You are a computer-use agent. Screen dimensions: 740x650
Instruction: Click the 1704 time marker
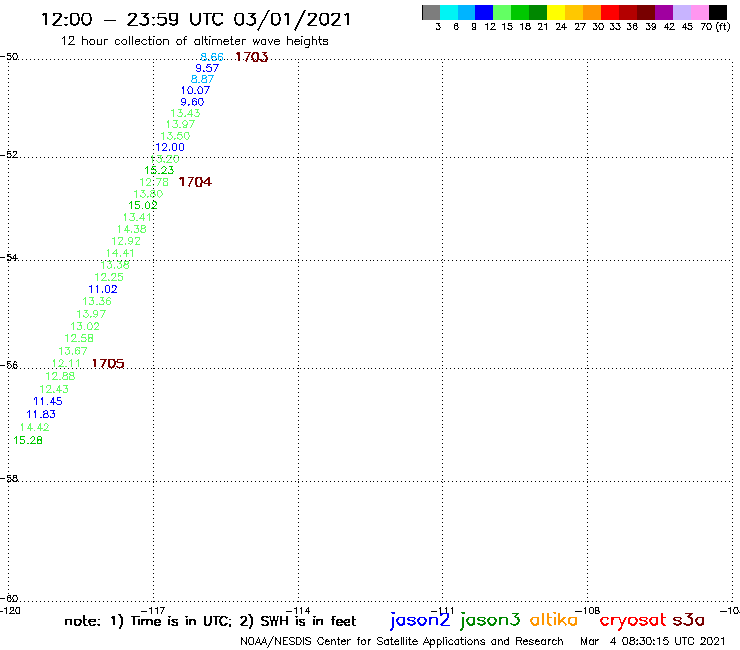[x=195, y=182]
